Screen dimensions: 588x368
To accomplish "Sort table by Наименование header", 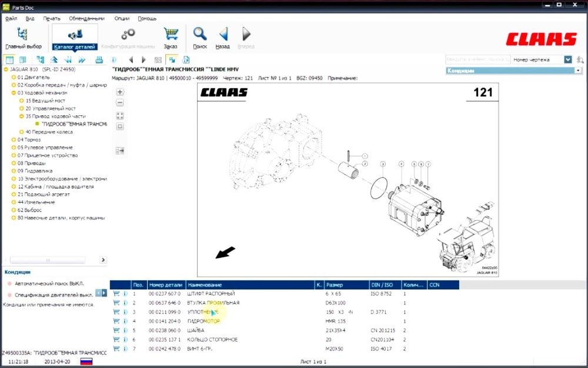I will [x=250, y=285].
